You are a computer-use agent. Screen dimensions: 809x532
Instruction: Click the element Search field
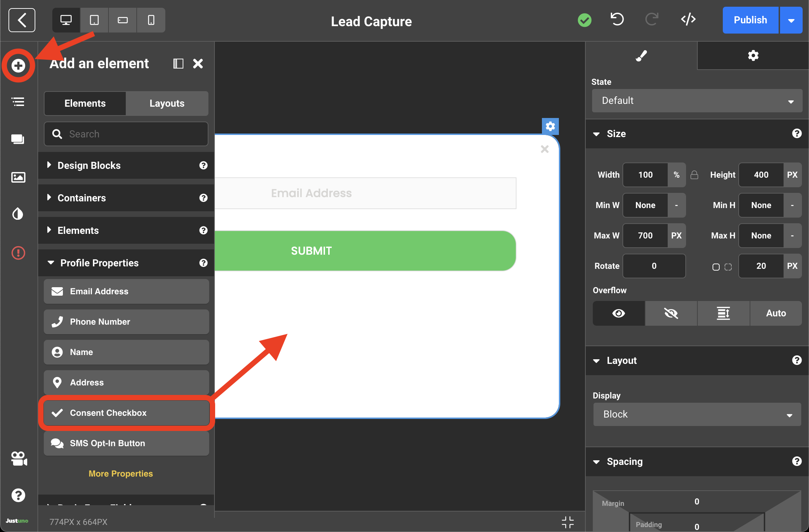pyautogui.click(x=126, y=134)
